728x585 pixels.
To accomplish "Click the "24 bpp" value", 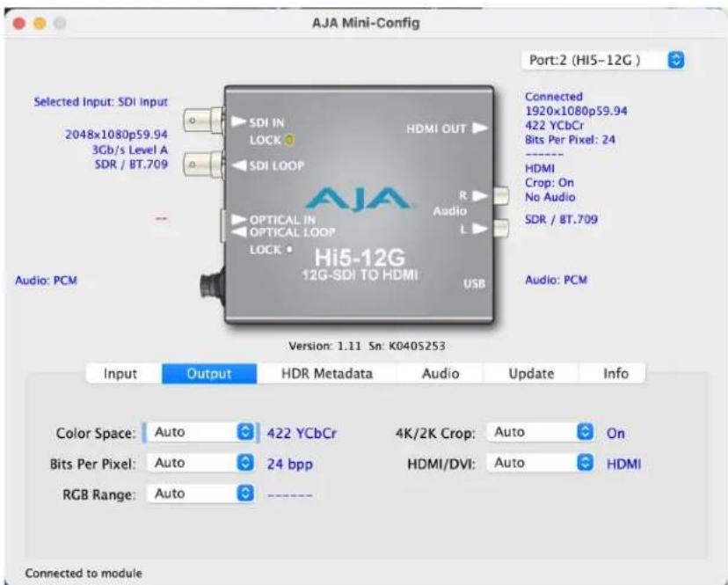I will click(290, 464).
